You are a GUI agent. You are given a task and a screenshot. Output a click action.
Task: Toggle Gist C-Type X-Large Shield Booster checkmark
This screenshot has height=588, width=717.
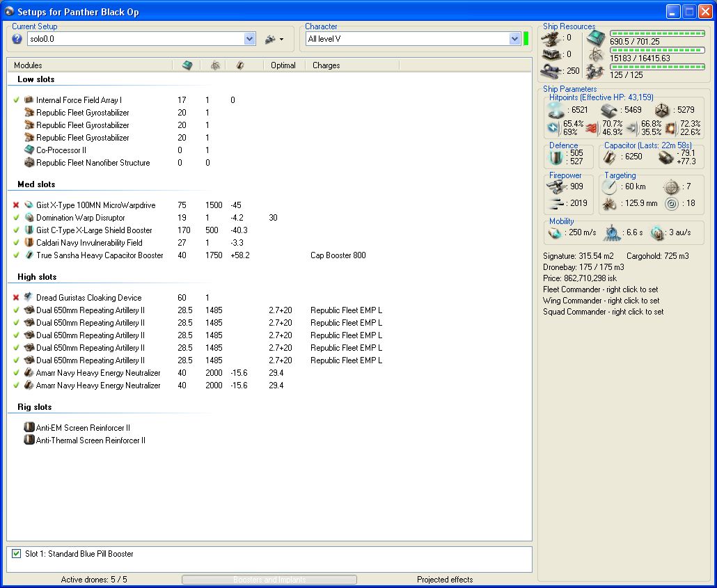(17, 230)
